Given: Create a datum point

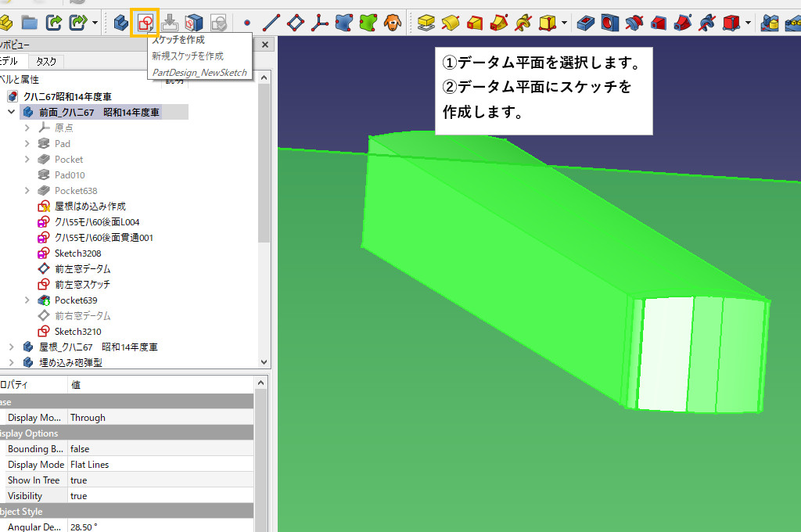Looking at the screenshot, I should coord(247,23).
